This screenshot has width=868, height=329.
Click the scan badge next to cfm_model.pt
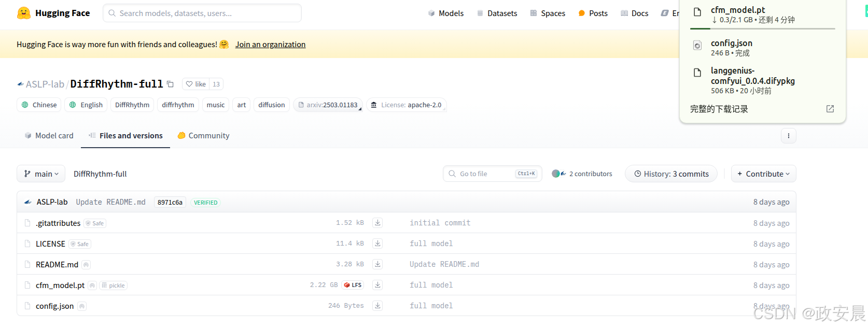(x=92, y=285)
